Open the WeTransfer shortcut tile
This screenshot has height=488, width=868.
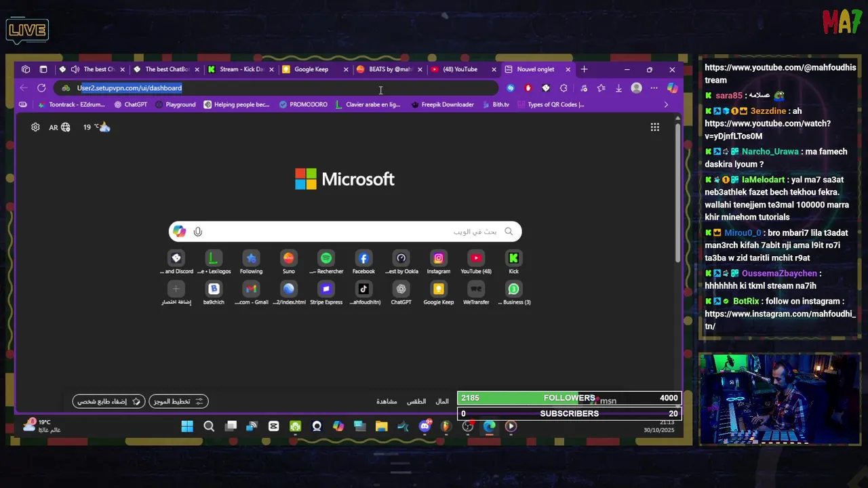[476, 293]
